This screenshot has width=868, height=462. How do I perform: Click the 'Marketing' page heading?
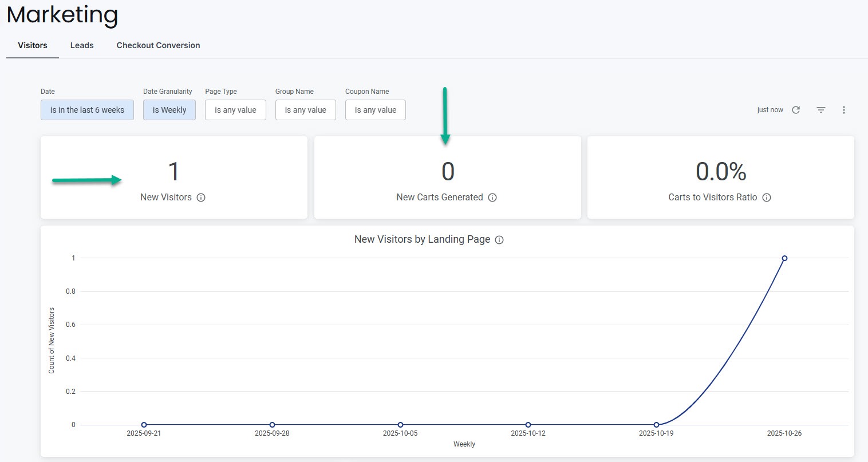point(62,14)
